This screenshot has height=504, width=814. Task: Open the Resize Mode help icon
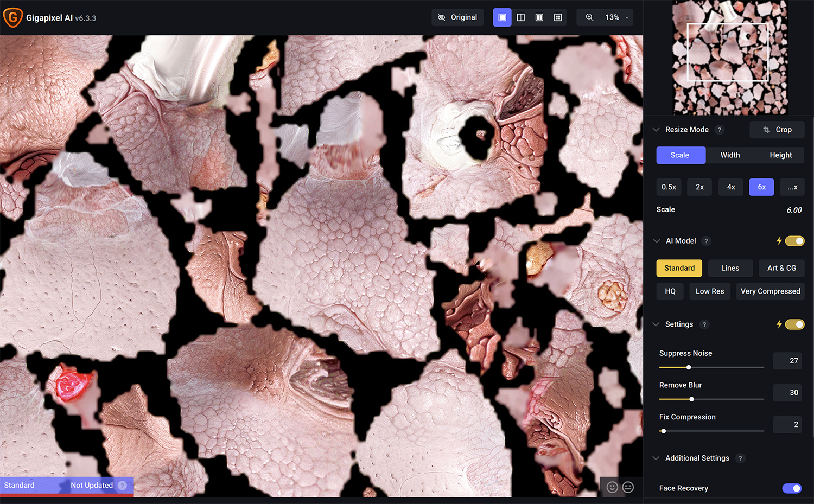[720, 130]
